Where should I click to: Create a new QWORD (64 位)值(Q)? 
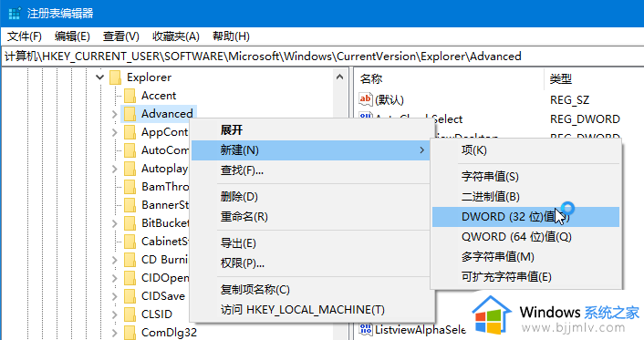[x=525, y=237]
